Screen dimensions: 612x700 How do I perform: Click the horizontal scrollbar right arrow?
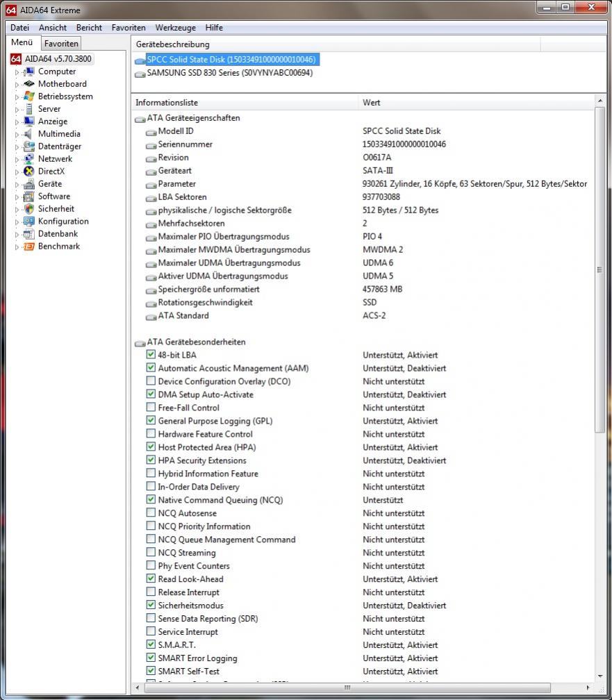click(588, 687)
